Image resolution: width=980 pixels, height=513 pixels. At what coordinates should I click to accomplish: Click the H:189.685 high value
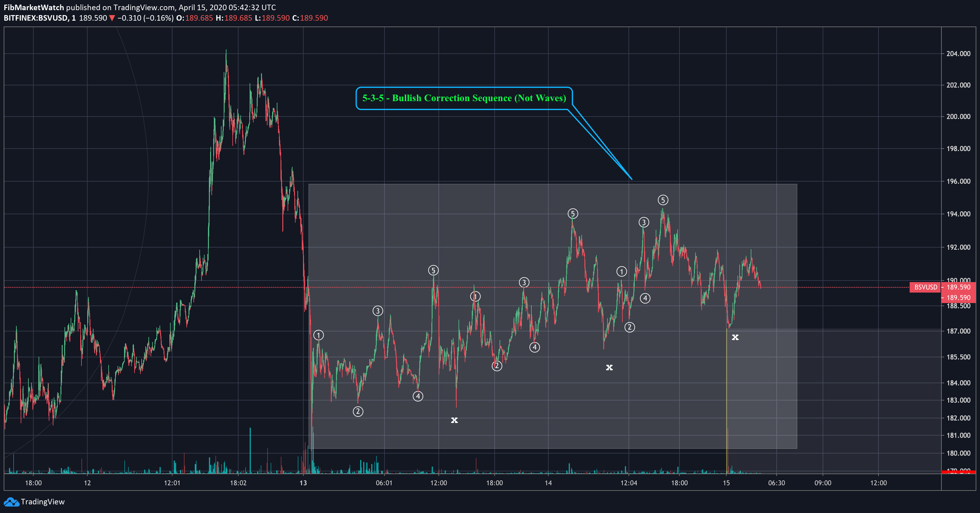[x=234, y=18]
